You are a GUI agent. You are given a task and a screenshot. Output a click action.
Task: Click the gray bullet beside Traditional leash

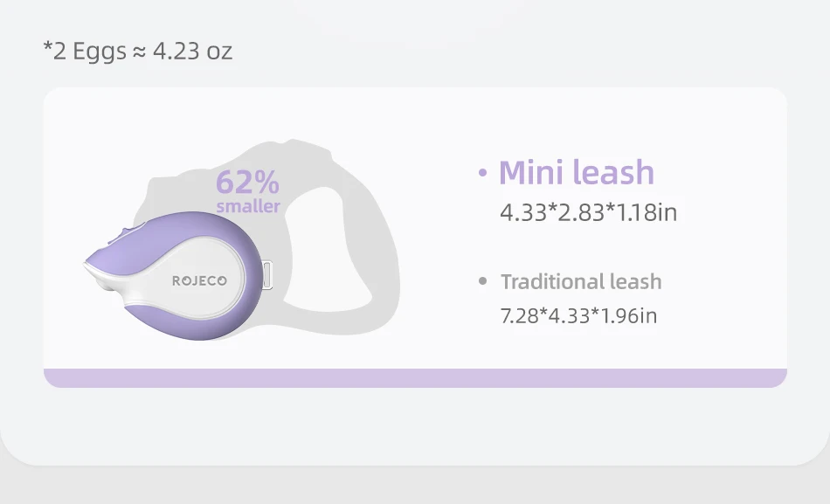482,280
